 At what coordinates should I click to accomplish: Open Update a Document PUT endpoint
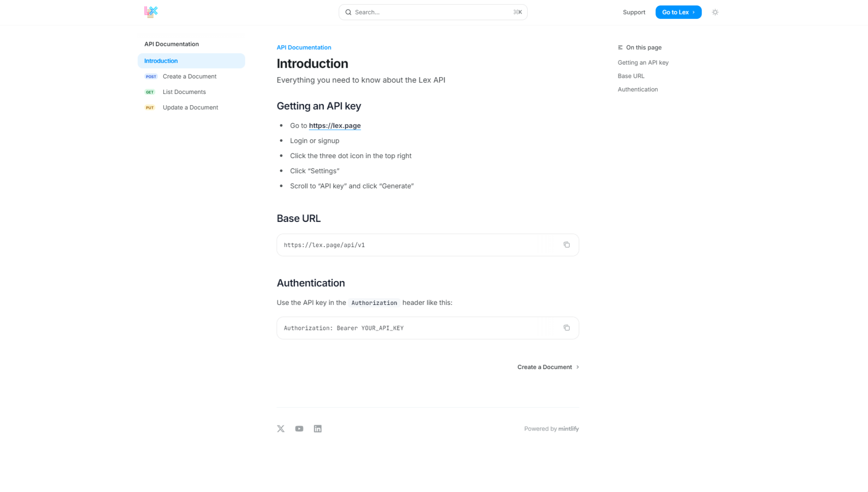(x=190, y=108)
